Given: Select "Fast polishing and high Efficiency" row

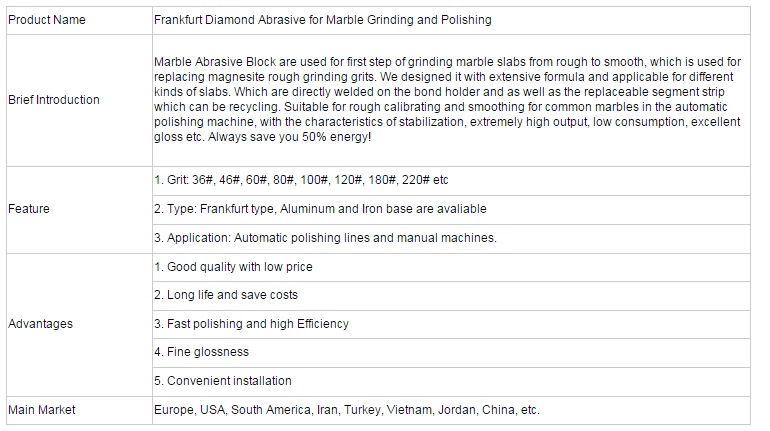Looking at the screenshot, I should coord(251,324).
